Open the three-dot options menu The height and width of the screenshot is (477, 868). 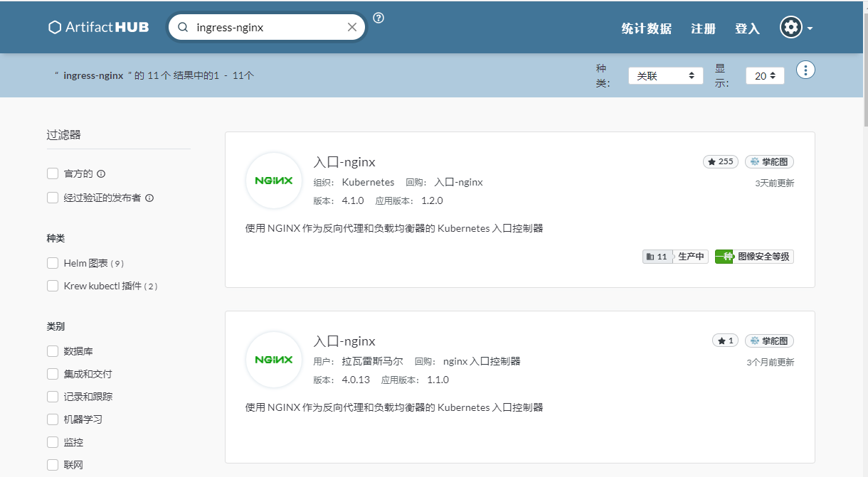pos(805,70)
